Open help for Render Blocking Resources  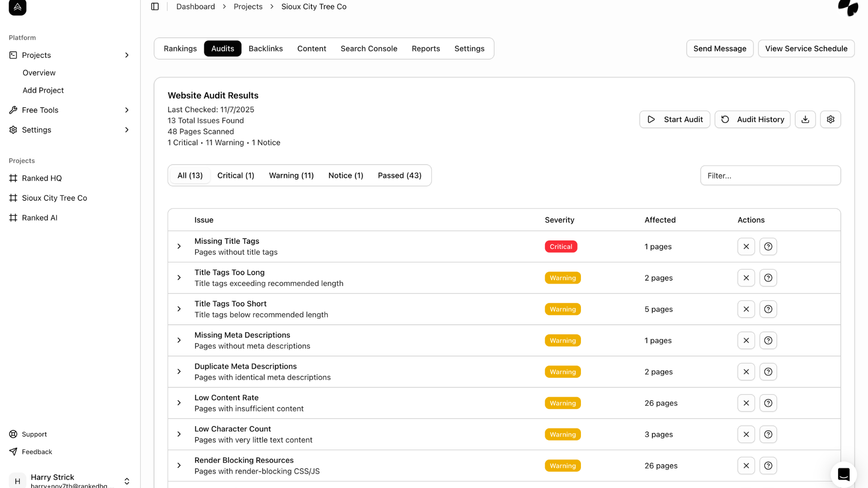[768, 466]
